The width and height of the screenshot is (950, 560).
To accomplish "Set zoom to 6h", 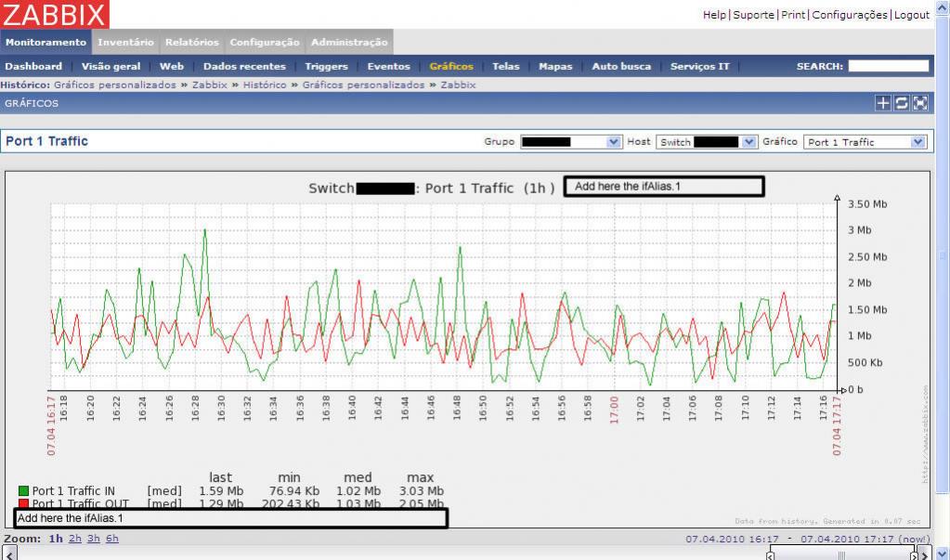I will point(112,539).
